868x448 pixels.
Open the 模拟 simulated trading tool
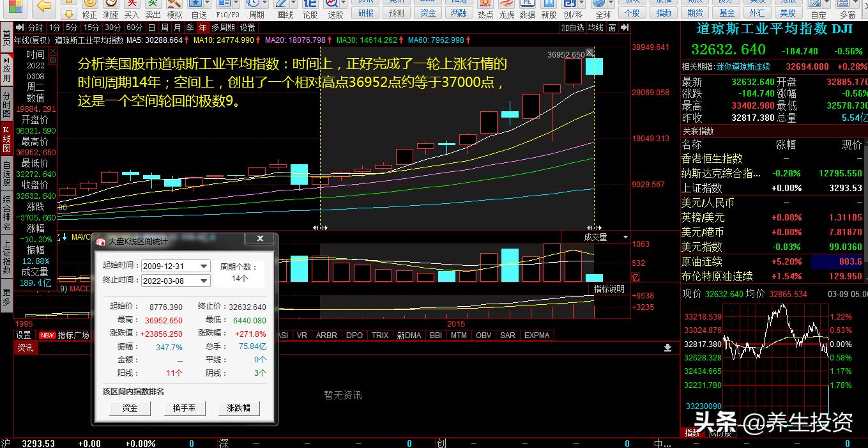click(x=174, y=9)
